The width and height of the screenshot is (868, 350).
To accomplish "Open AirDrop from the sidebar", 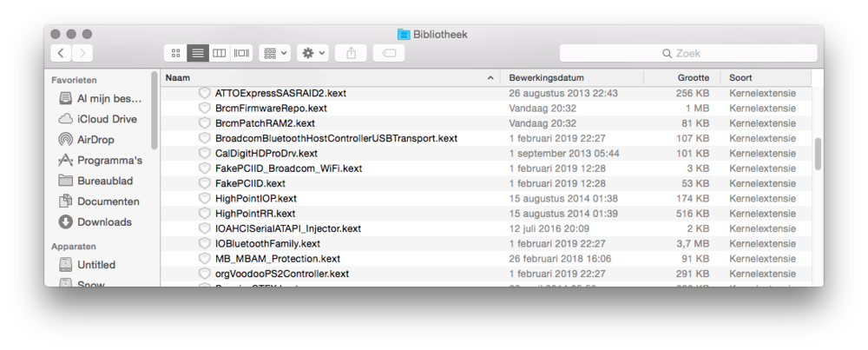I will [95, 139].
